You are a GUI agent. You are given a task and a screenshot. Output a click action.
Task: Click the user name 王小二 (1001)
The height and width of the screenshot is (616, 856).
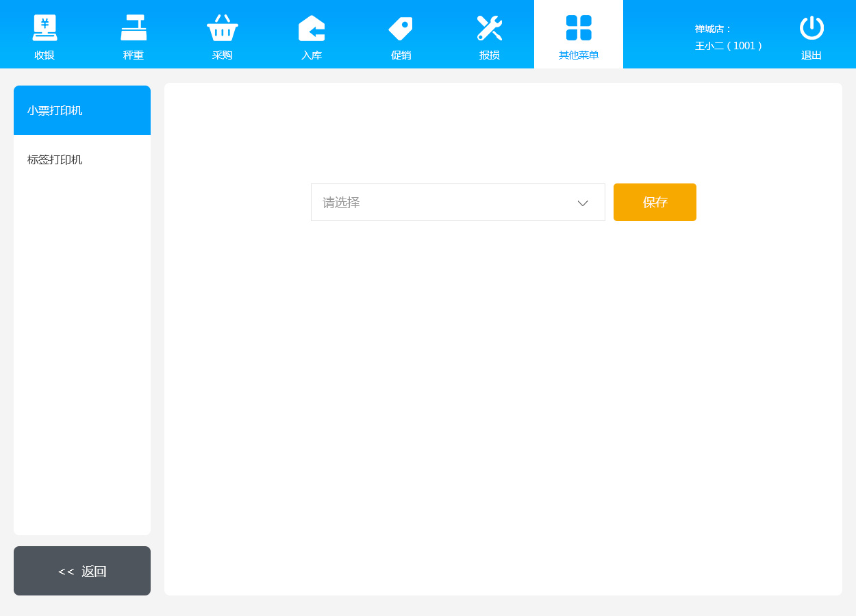729,46
